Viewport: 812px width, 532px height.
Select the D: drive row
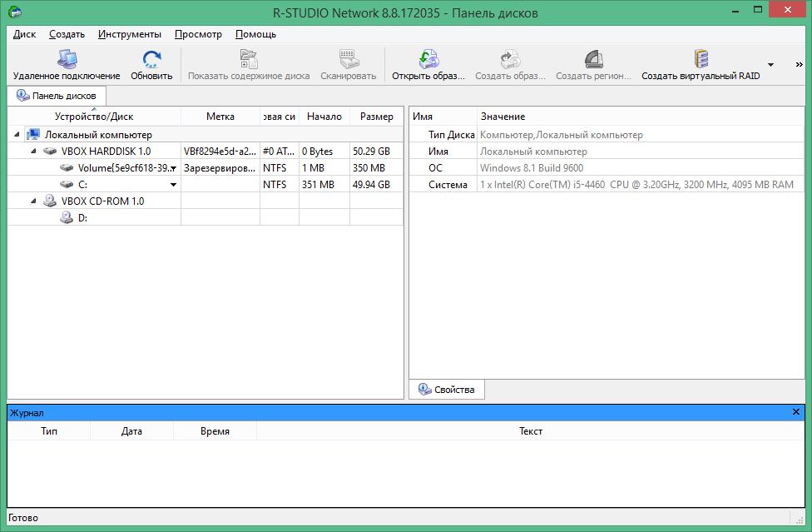coord(205,217)
